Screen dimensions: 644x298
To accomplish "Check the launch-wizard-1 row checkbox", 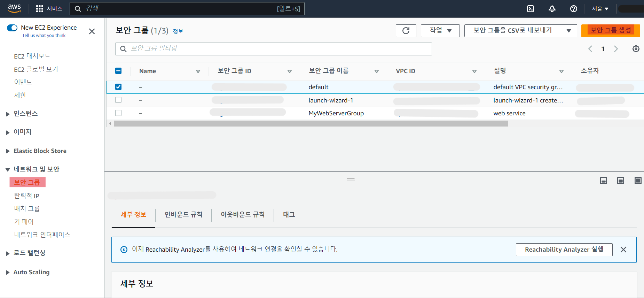I will 118,100.
